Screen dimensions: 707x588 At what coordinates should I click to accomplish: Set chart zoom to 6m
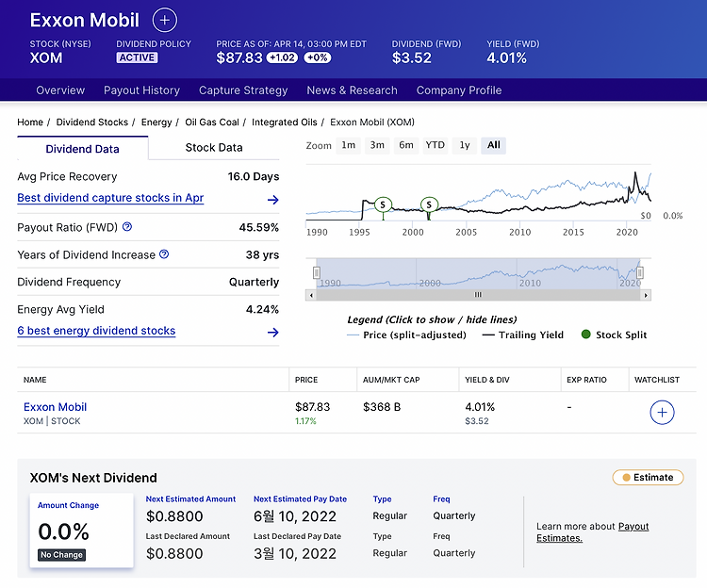(x=405, y=145)
